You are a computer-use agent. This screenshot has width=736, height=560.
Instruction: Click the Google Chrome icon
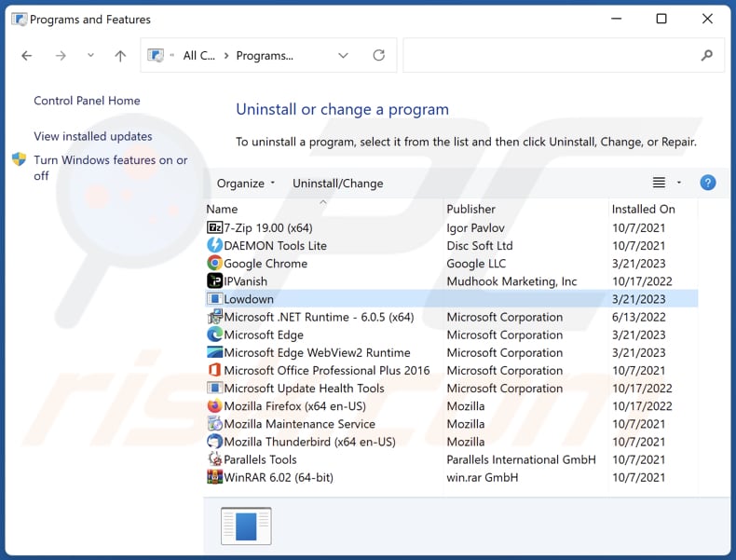[x=214, y=264]
